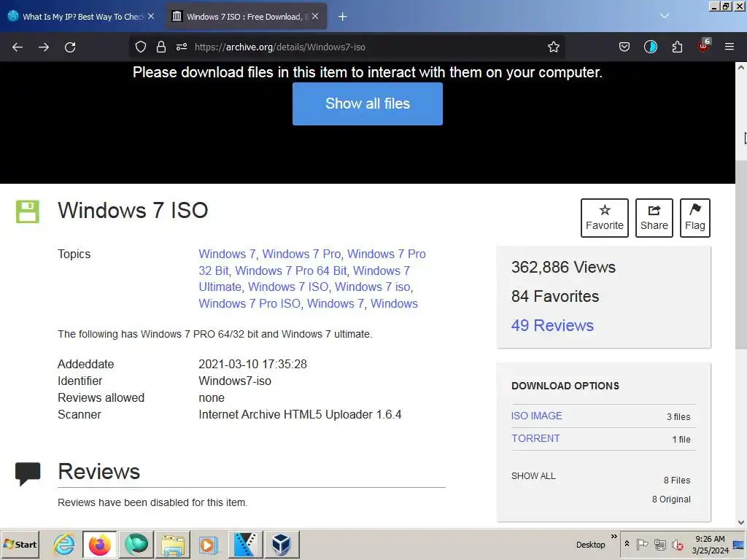Bookmark this page with the star icon

pos(553,47)
